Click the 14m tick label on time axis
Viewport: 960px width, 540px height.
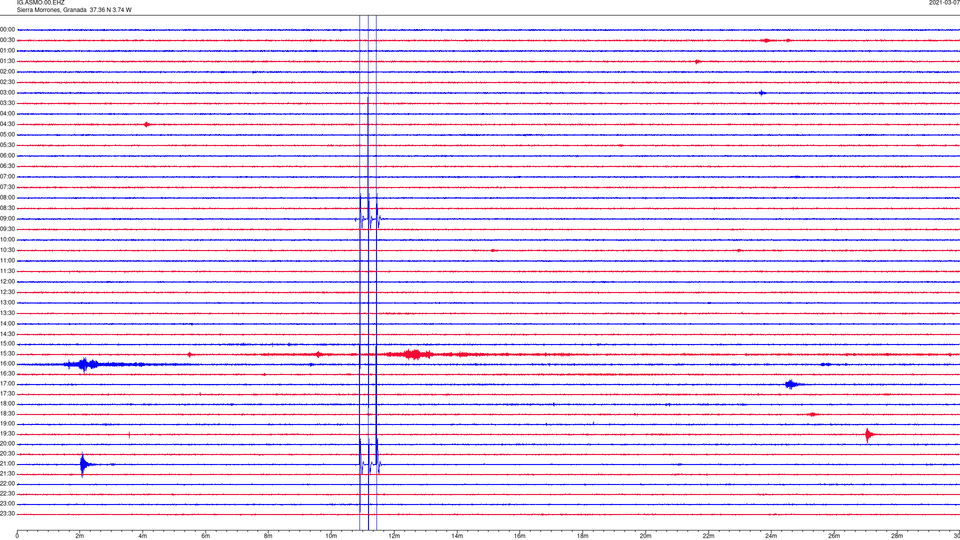(457, 536)
